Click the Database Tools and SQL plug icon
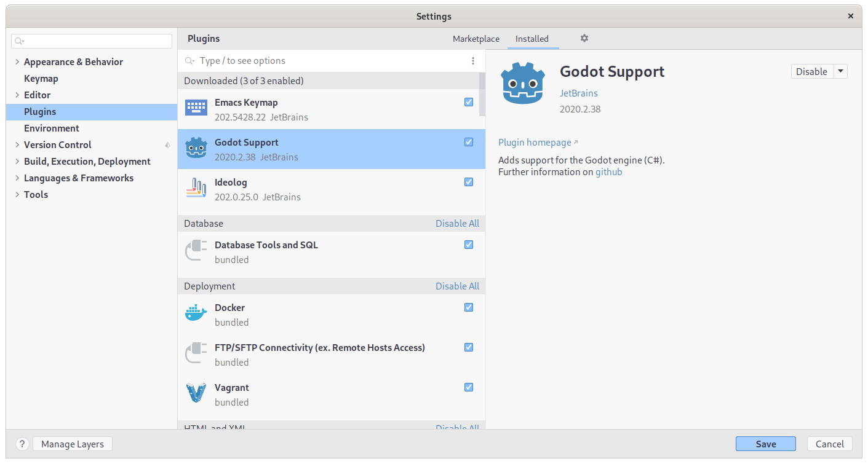Image resolution: width=868 pixels, height=464 pixels. (x=196, y=251)
